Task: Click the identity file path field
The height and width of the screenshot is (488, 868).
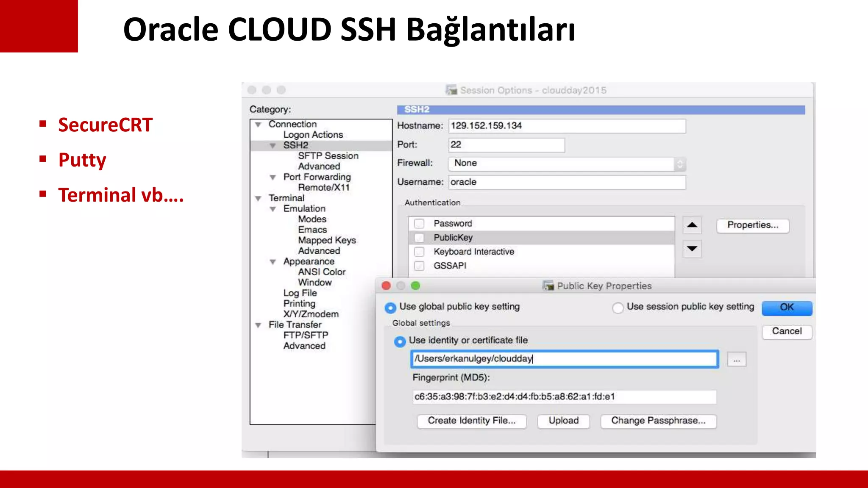Action: [565, 359]
